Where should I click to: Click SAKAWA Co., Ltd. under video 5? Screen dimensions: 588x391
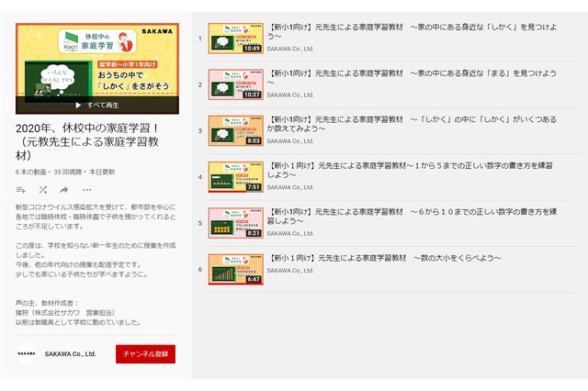click(290, 233)
